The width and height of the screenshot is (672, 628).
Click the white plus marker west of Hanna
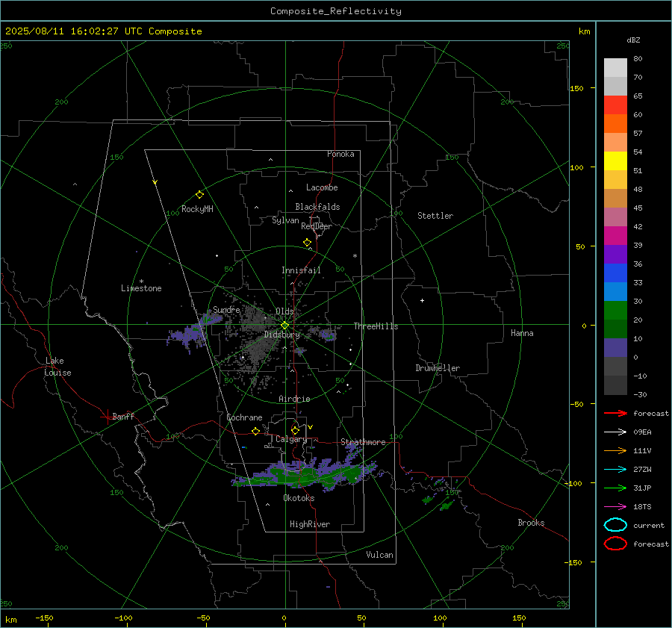click(x=422, y=300)
